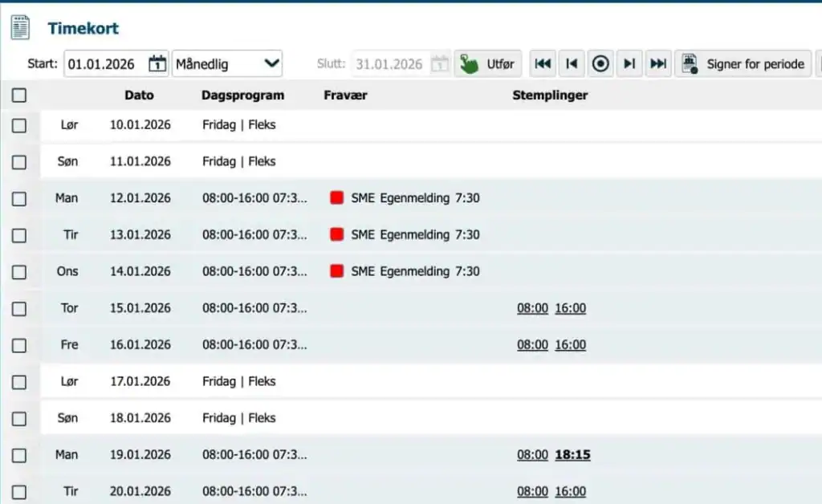Viewport: 822px width, 504px height.
Task: Go to previous period navigation icon
Action: tap(572, 64)
